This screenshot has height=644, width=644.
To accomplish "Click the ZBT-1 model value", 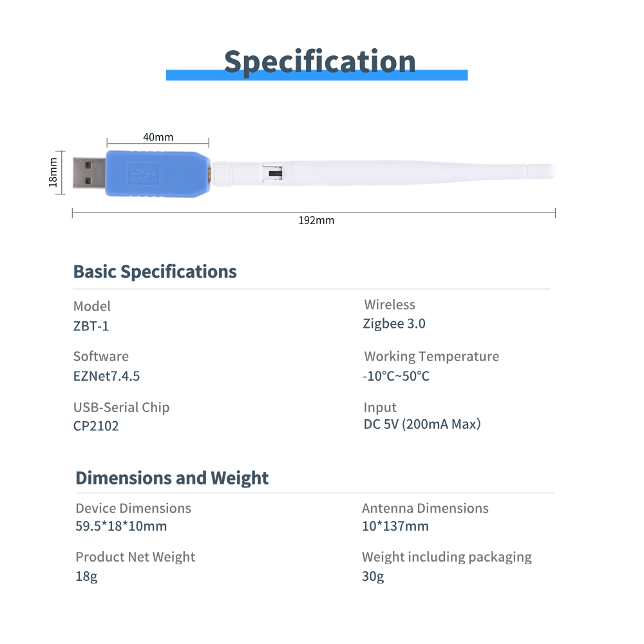I will click(91, 326).
